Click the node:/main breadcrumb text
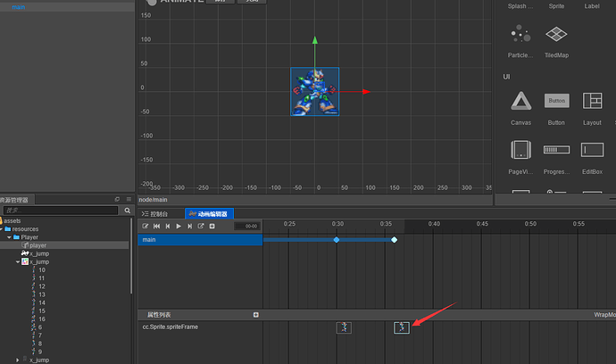Screen dimensions: 616x364 153,200
